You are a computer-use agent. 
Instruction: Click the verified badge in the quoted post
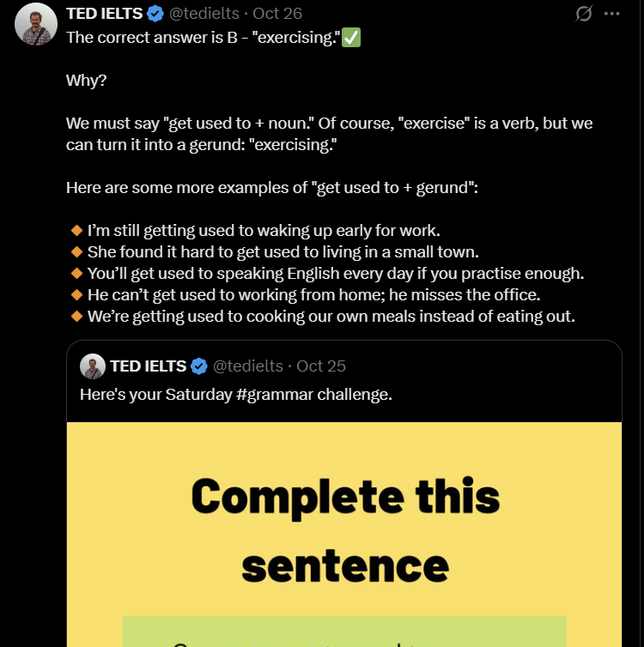[x=199, y=366]
